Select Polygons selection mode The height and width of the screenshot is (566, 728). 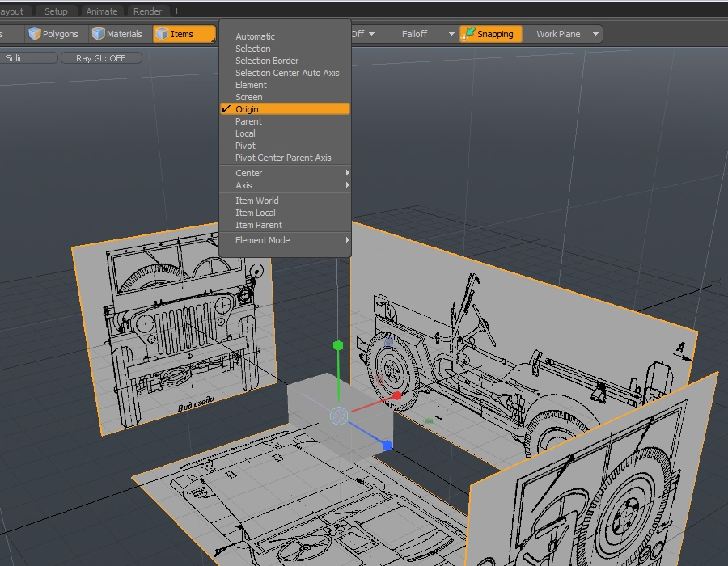pyautogui.click(x=53, y=34)
